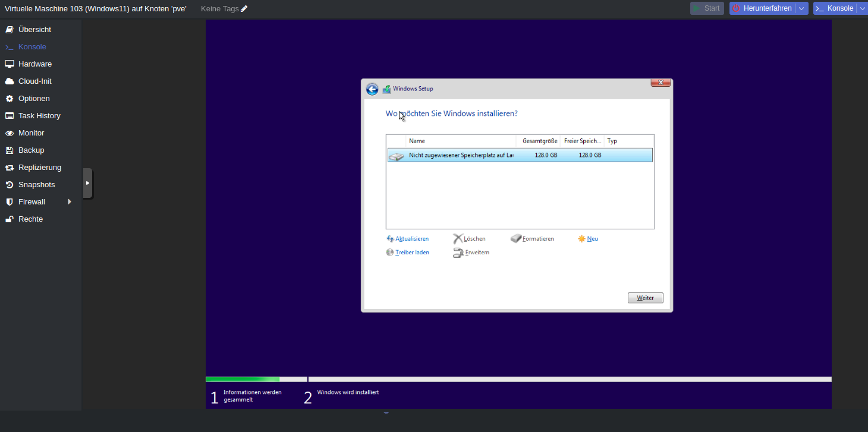The width and height of the screenshot is (868, 432).
Task: Close the Windows Setup dialog
Action: pos(661,83)
